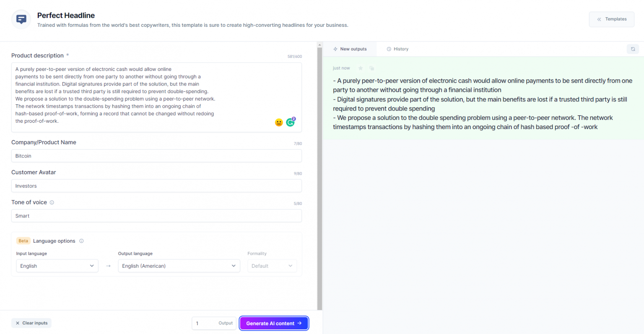Expand the Input language dropdown

pos(57,266)
